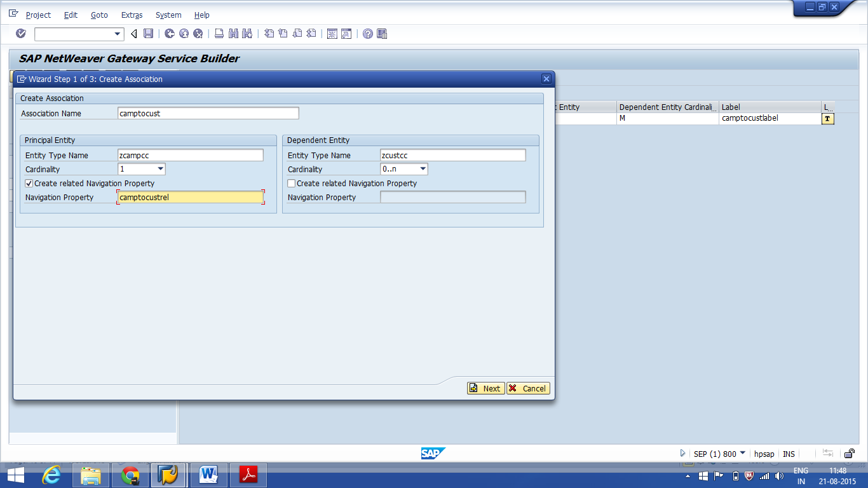This screenshot has width=868, height=488.
Task: Click the Save icon in the toolbar
Action: [x=147, y=34]
